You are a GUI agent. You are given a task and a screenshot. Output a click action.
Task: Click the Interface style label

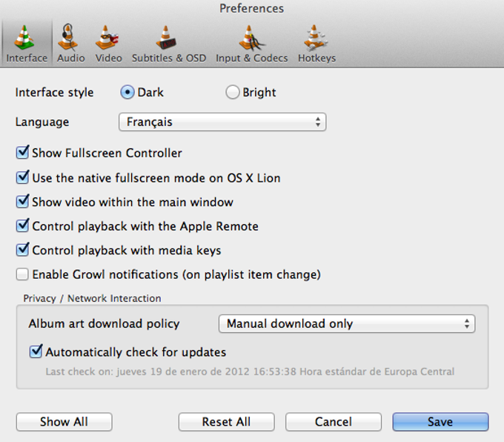point(54,93)
